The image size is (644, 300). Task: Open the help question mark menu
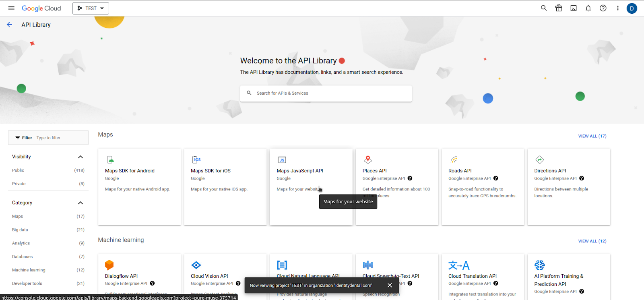click(x=603, y=8)
